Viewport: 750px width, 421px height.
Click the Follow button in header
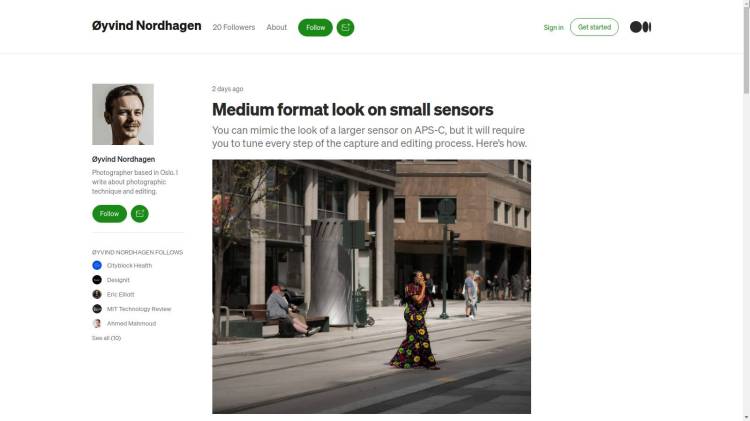pos(315,27)
